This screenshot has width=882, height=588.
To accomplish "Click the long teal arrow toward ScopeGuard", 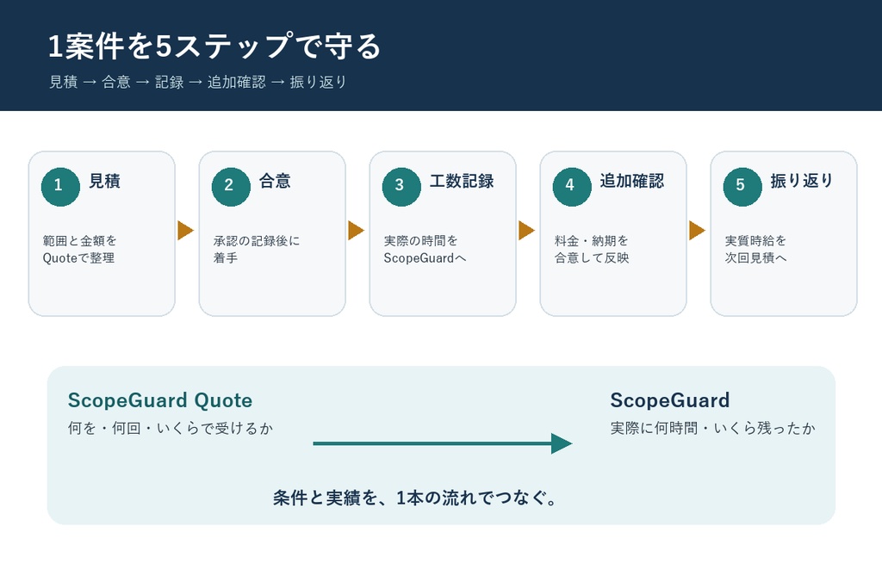I will (x=443, y=443).
